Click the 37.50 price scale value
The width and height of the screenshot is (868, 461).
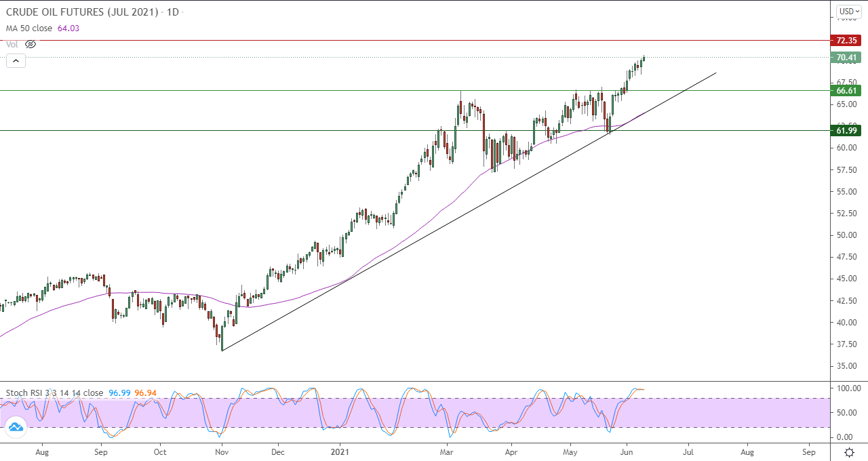pos(848,344)
